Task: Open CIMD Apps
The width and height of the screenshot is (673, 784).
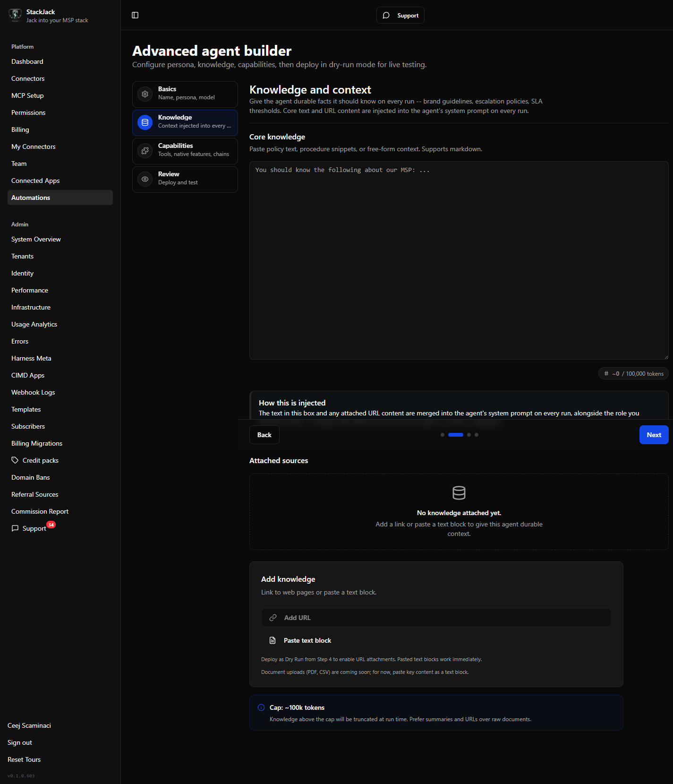Action: coord(60,375)
